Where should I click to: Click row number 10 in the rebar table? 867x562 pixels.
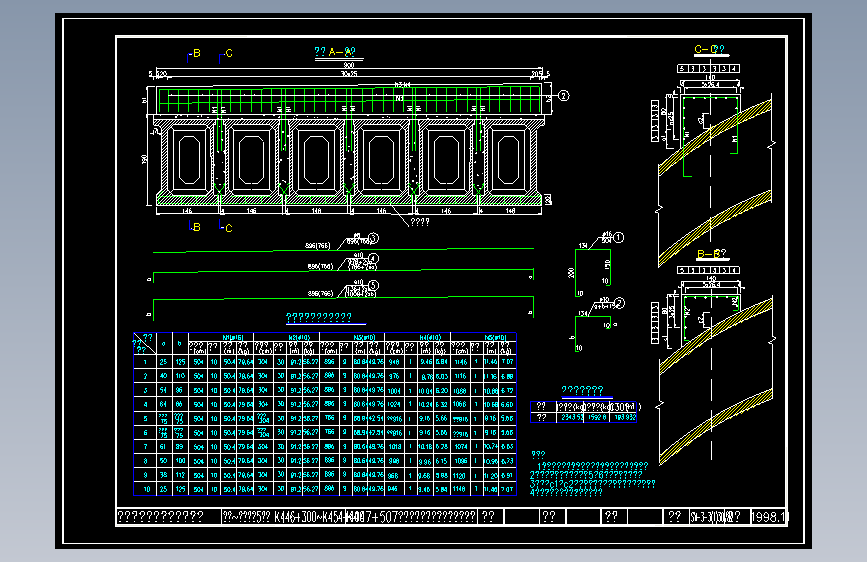146,489
